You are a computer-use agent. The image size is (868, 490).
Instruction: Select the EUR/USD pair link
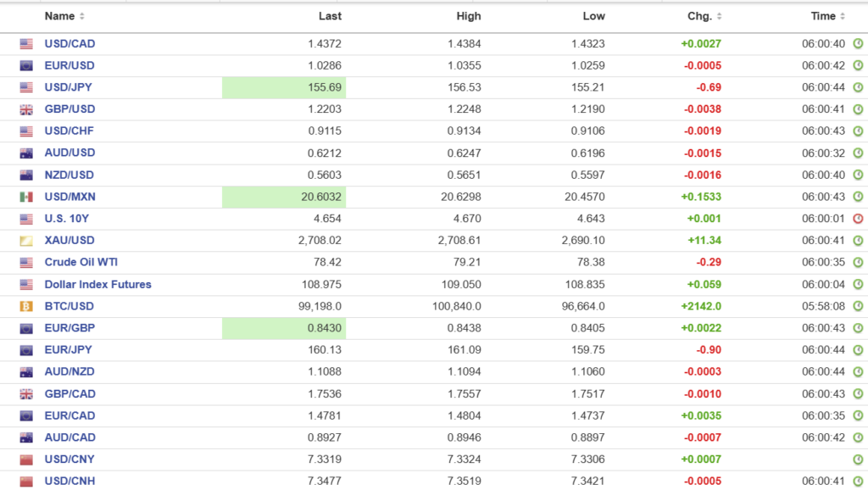pos(70,66)
